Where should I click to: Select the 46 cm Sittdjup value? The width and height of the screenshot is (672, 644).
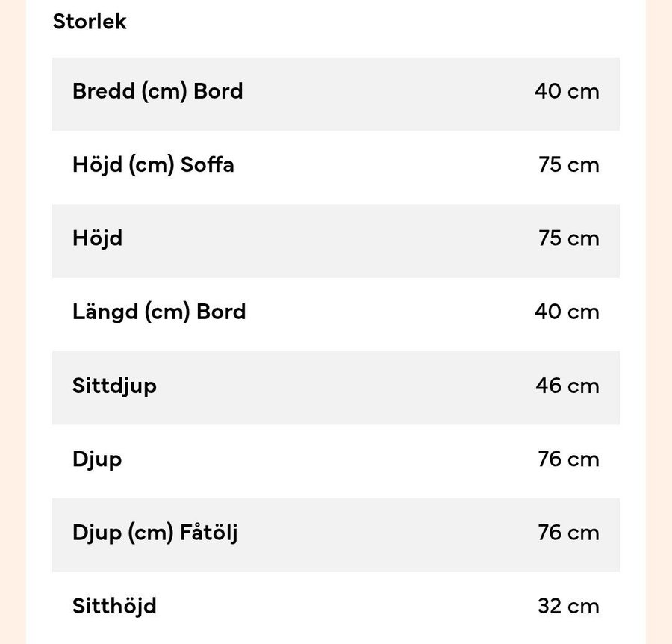click(x=567, y=386)
